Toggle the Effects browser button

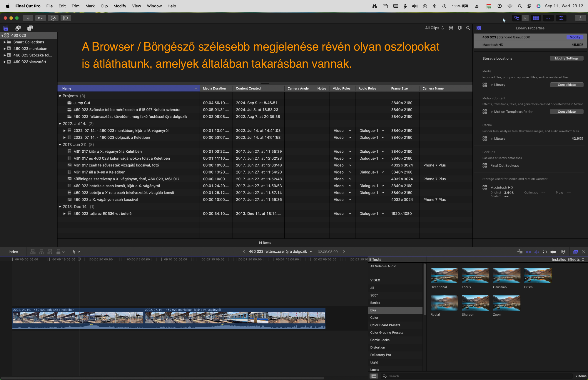tap(575, 251)
